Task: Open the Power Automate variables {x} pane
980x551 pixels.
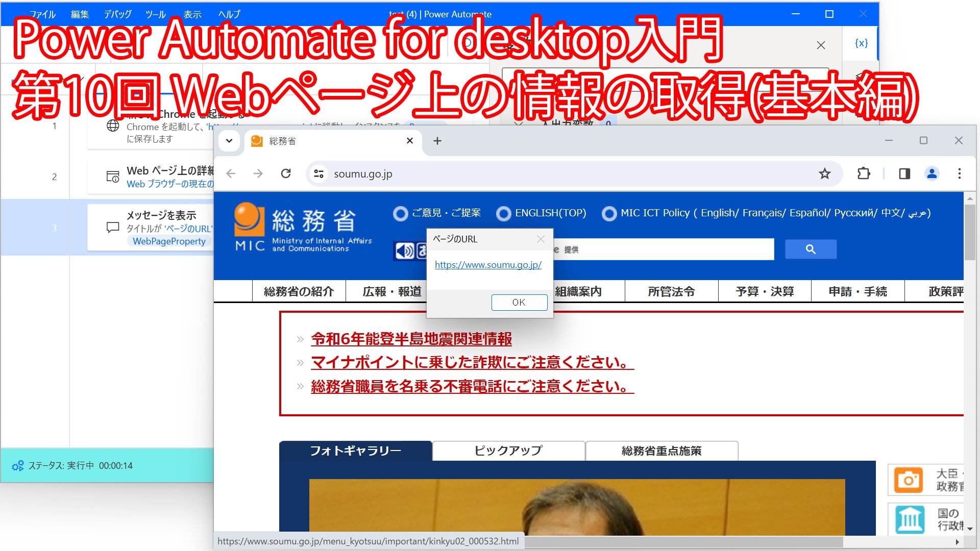Action: click(x=861, y=43)
